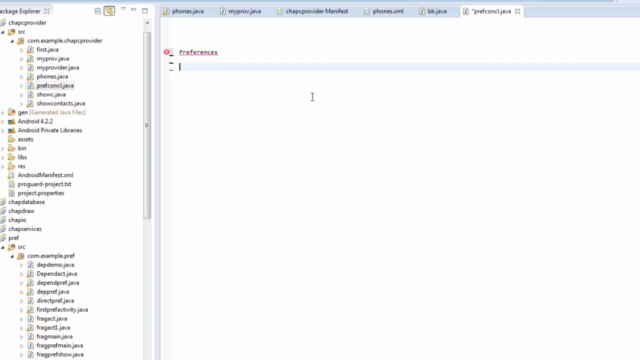Select the bin folder

click(22, 148)
